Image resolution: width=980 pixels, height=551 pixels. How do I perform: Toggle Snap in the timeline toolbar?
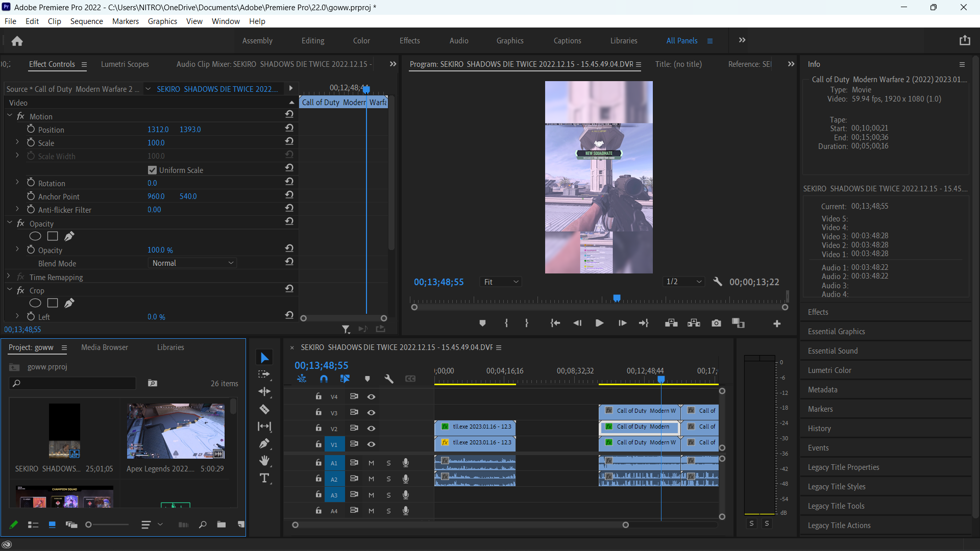324,379
